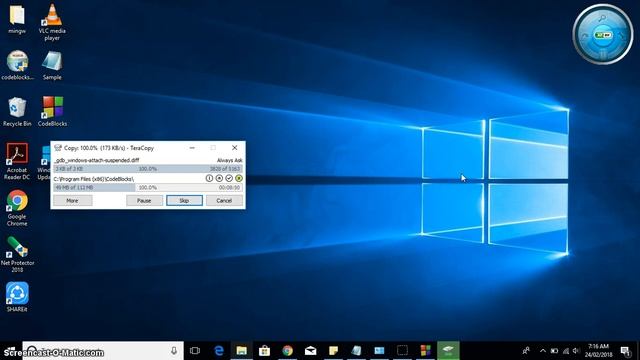Open the CodeBlocks taskbar icon
This screenshot has width=640, height=360.
click(425, 351)
